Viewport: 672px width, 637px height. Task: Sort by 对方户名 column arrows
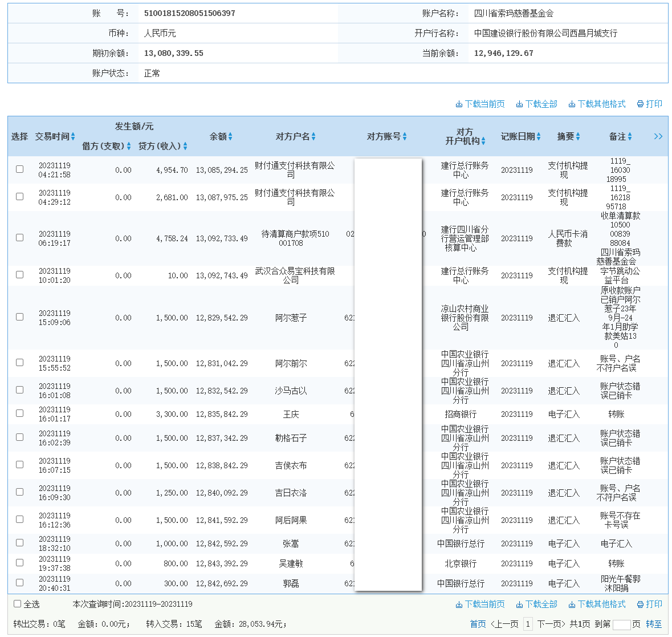click(313, 136)
